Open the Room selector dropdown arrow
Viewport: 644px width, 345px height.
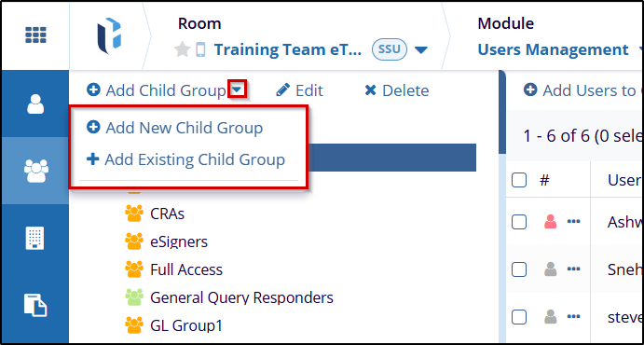[x=421, y=50]
